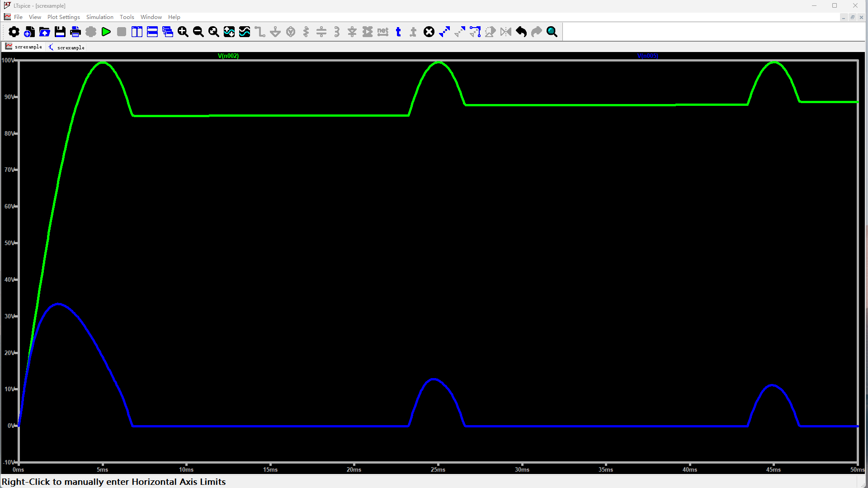Image resolution: width=868 pixels, height=488 pixels.
Task: Halt the running simulation
Action: pos(121,32)
